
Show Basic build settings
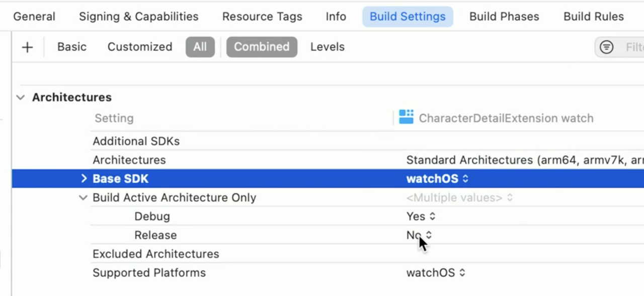coord(71,47)
